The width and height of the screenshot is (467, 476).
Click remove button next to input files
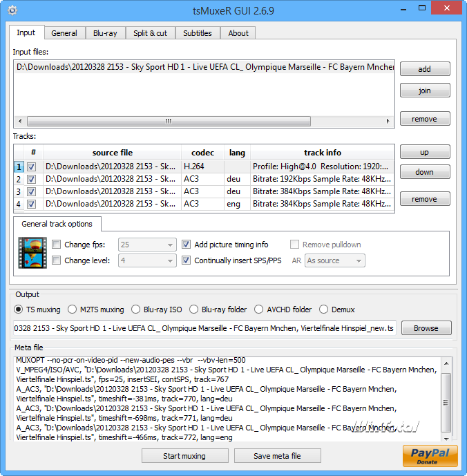pyautogui.click(x=425, y=119)
